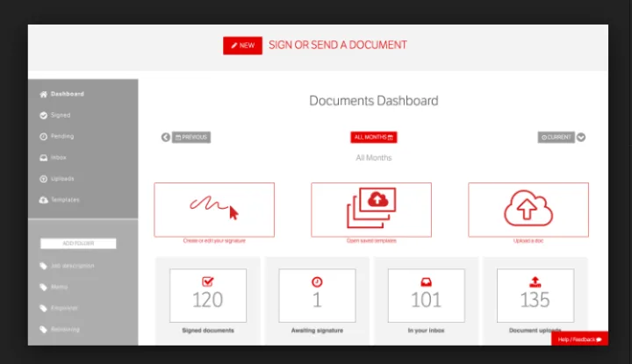Viewport: 632px width, 364px height.
Task: Open the Memo folder
Action: [x=60, y=287]
